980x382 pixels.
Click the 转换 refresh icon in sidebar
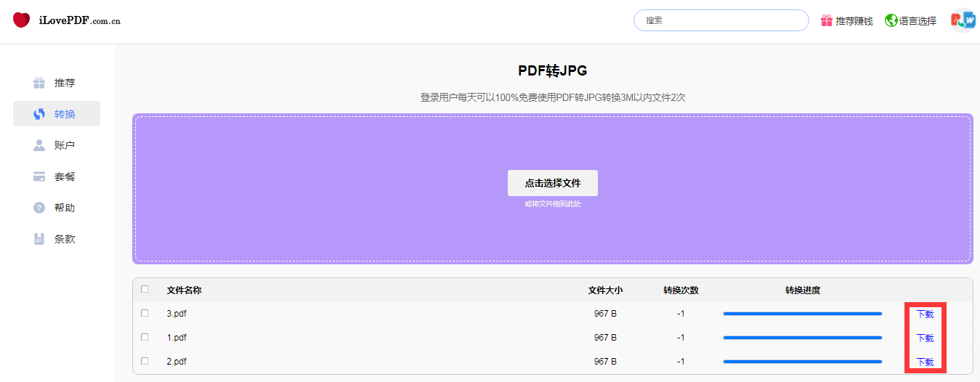pos(39,114)
